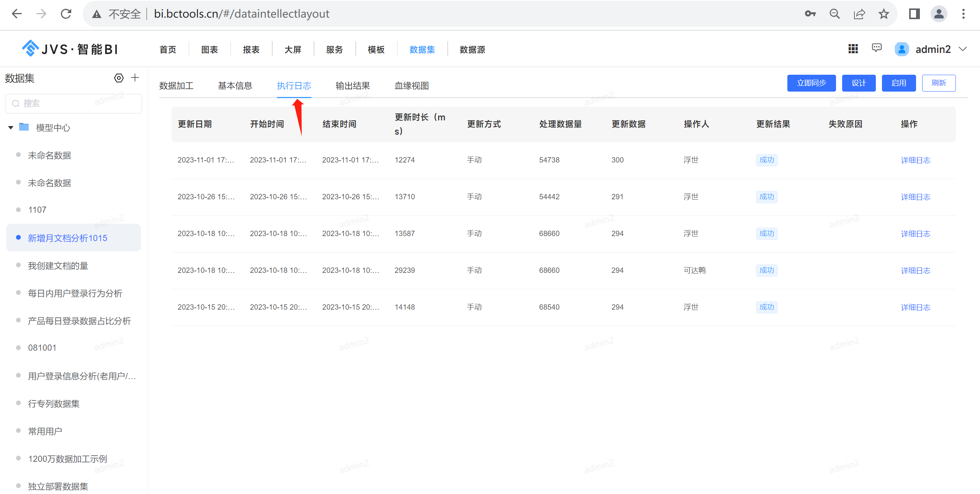Click the 刷新 outlined button
The height and width of the screenshot is (494, 980).
point(938,83)
